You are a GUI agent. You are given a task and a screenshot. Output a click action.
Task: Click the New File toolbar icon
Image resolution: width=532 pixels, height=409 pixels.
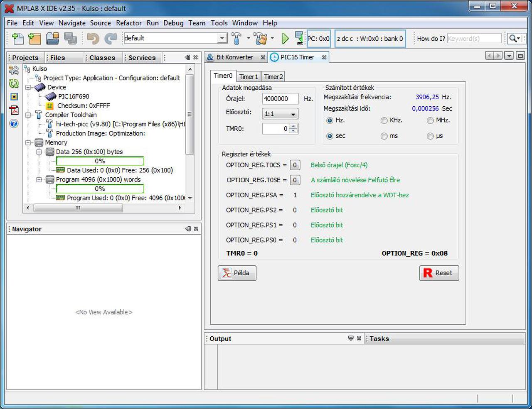(17, 38)
